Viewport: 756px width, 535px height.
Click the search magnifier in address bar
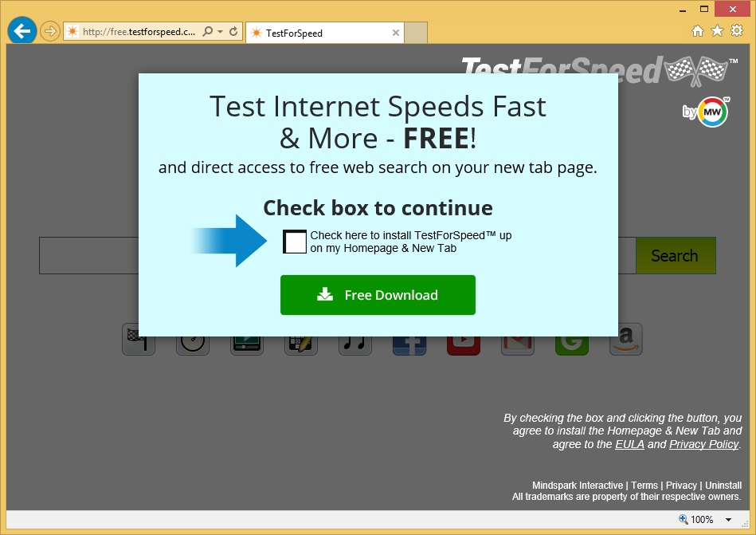[x=207, y=32]
